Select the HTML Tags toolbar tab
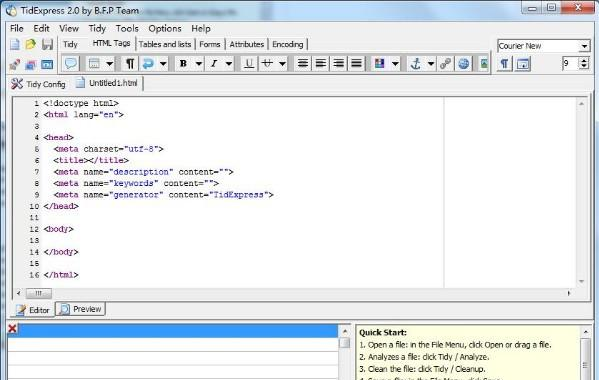Screen dimensions: 599x380 (111, 44)
